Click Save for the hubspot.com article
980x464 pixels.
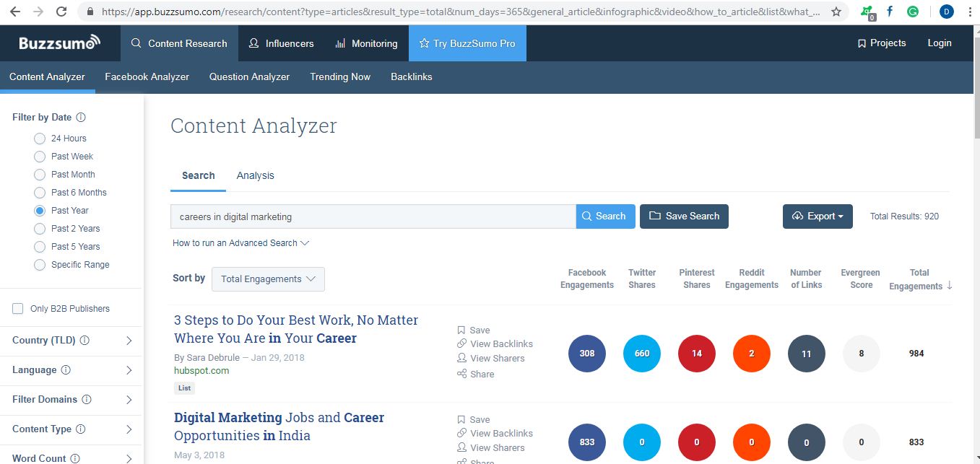[474, 330]
